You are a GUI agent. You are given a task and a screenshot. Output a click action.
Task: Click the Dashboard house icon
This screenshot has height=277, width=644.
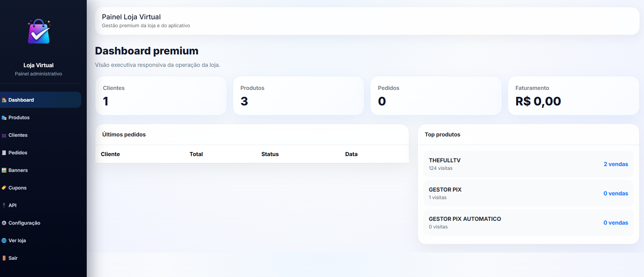pos(4,100)
